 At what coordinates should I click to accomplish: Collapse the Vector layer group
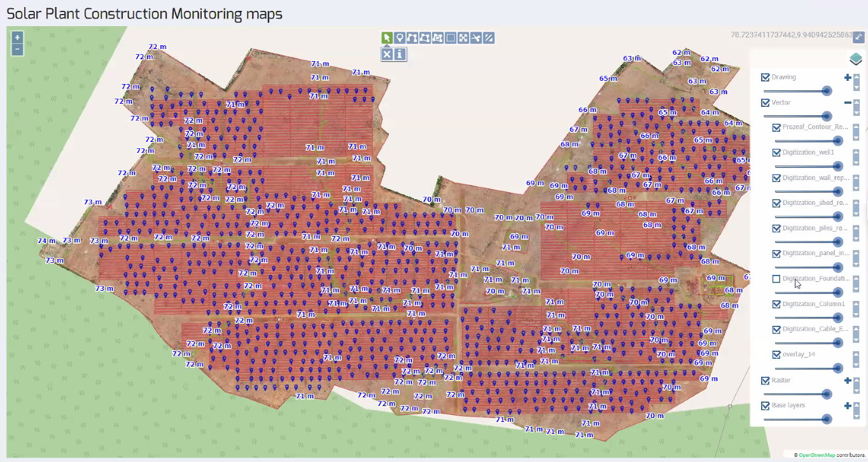(848, 102)
